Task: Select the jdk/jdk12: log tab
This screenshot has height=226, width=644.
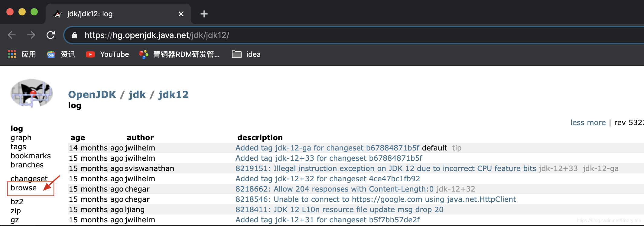Action: pyautogui.click(x=118, y=14)
